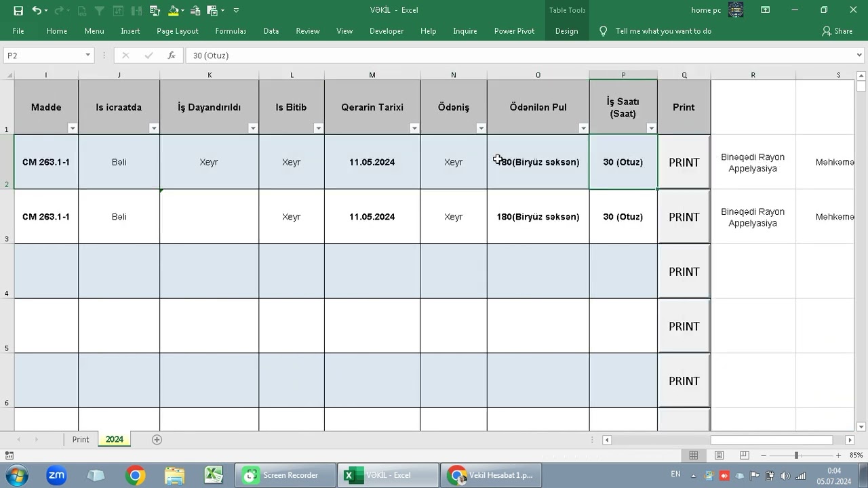
Task: Open the fill color dropdown arrow in title bar
Action: (x=183, y=10)
